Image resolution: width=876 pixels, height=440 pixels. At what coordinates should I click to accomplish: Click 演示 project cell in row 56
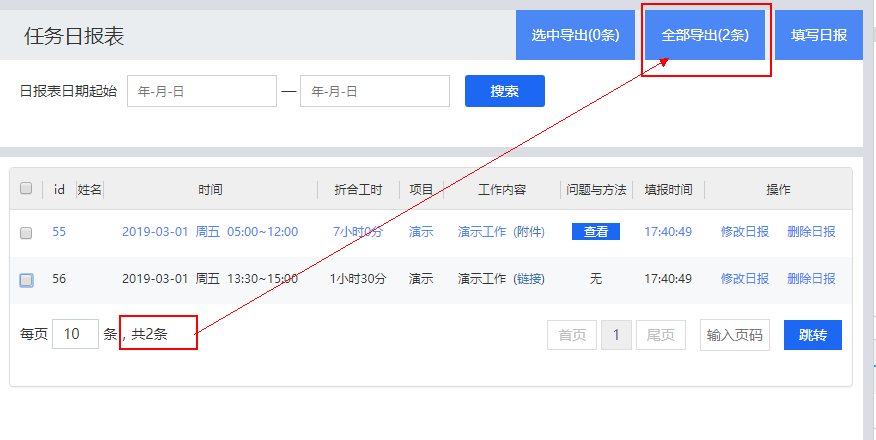421,279
